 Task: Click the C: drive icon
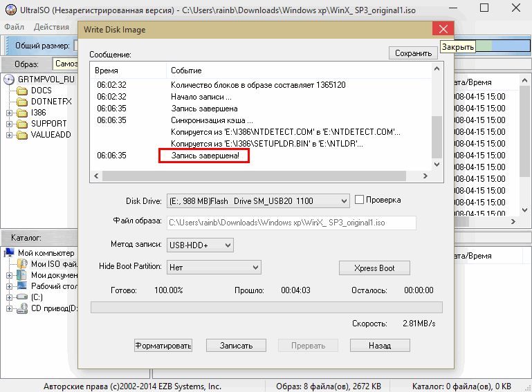pyautogui.click(x=22, y=297)
